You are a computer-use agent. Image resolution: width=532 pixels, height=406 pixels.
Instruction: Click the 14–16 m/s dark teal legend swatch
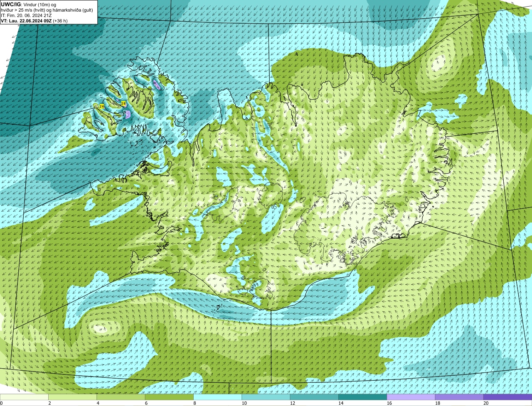point(362,397)
